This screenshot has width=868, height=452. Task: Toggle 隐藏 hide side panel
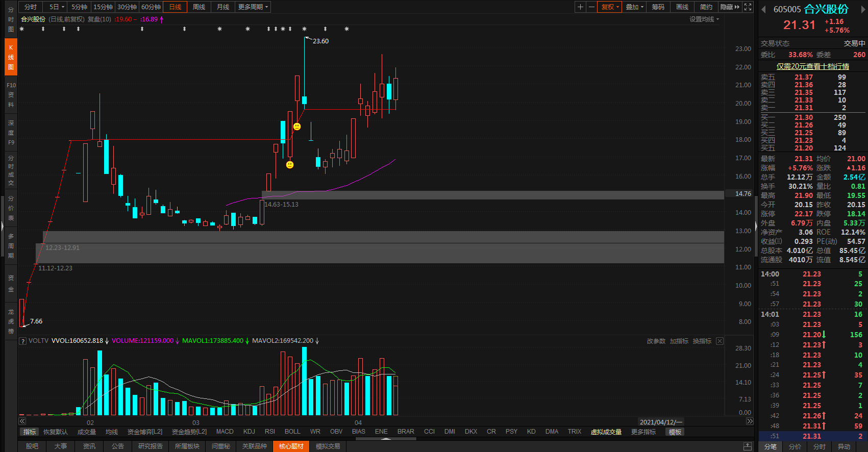click(x=730, y=7)
